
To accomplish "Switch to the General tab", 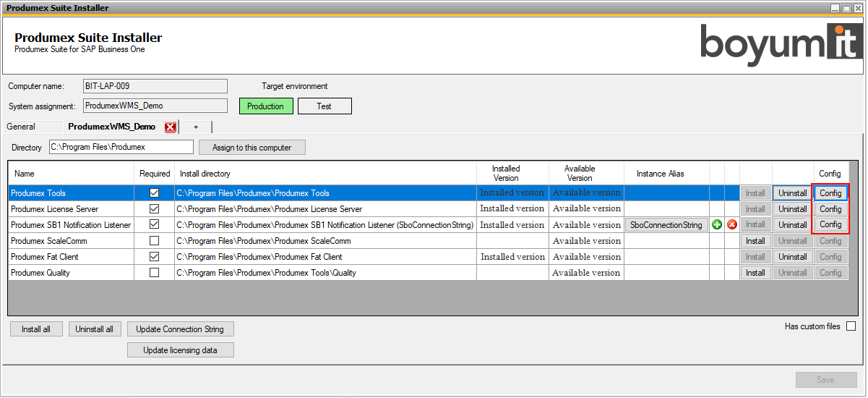I will [21, 127].
